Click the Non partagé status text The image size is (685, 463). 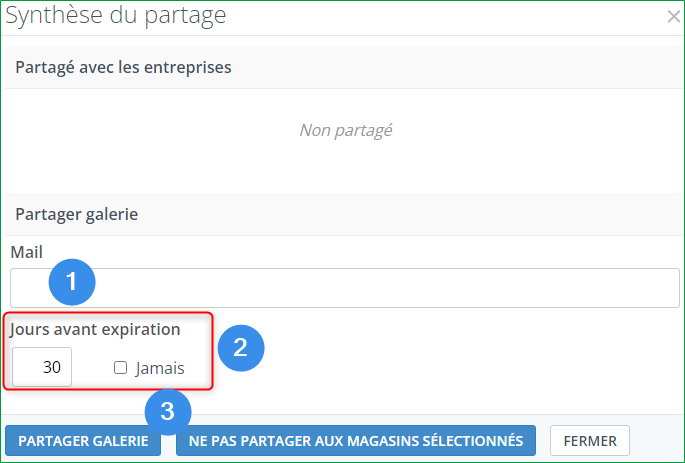coord(345,130)
